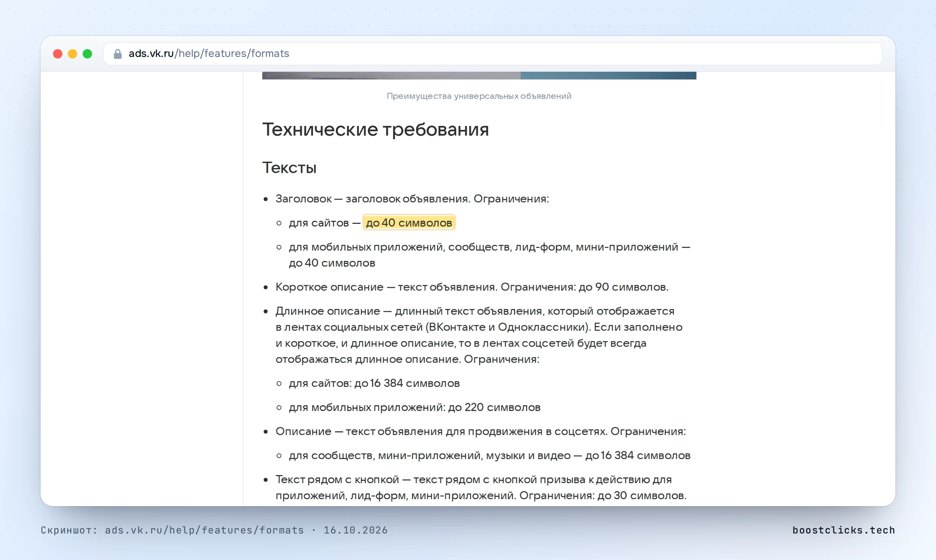Click the "Текст рядом с кнопкой" bullet line
936x560 pixels.
click(481, 487)
